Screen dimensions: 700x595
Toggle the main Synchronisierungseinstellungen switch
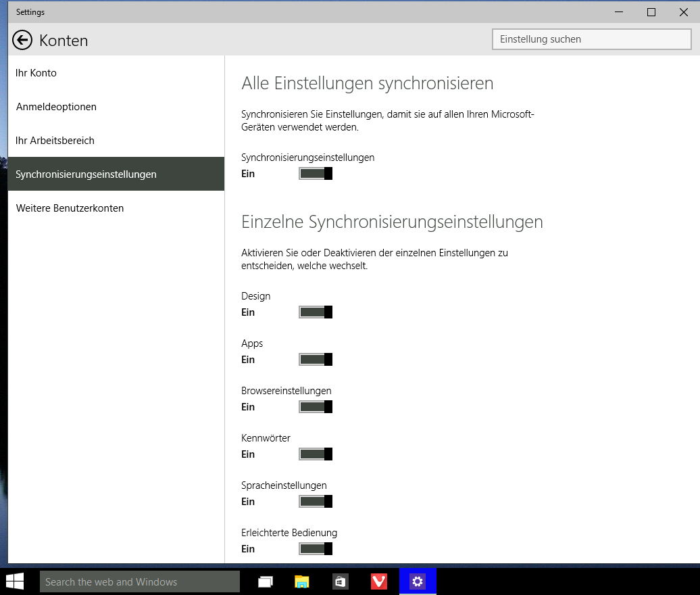pos(315,174)
